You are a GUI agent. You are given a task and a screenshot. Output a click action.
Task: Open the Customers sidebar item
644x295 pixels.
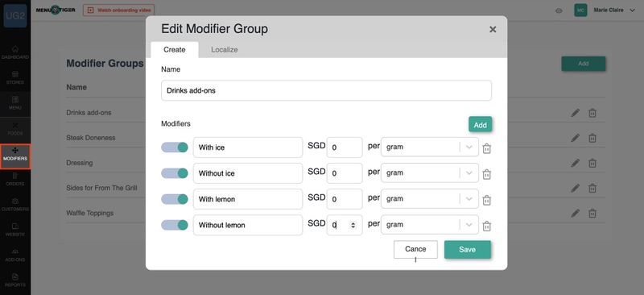pyautogui.click(x=15, y=205)
